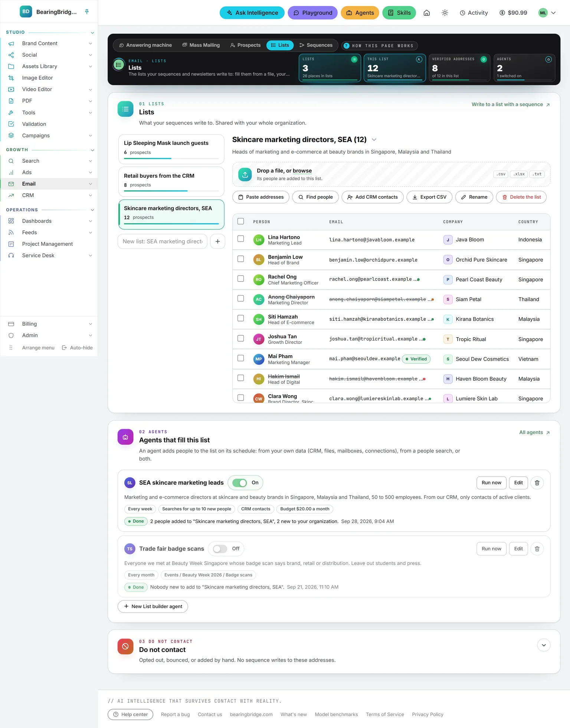The height and width of the screenshot is (728, 570).
Task: Delete the Trade fair badge scans agent
Action: coord(537,549)
